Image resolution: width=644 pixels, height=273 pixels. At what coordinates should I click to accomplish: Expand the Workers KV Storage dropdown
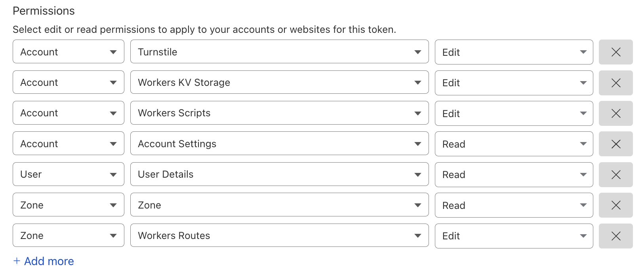pos(279,82)
